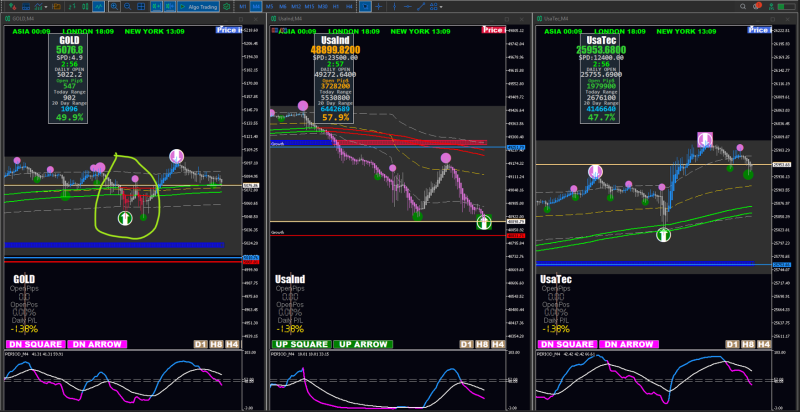
Task: Select the crosshair tool
Action: click(379, 7)
